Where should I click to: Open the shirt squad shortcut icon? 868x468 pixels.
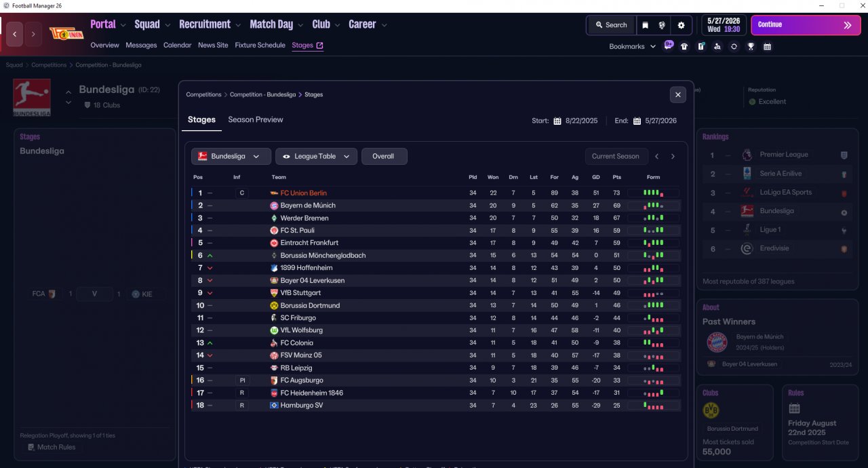click(x=684, y=47)
